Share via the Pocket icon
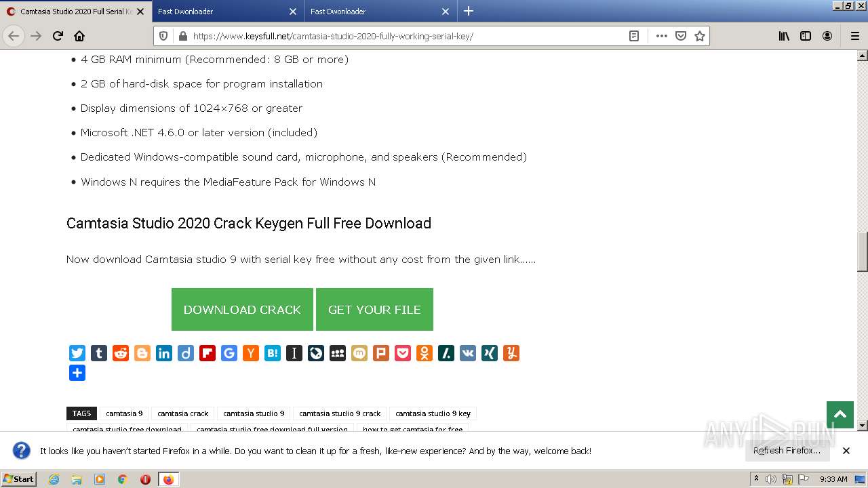 (x=403, y=353)
